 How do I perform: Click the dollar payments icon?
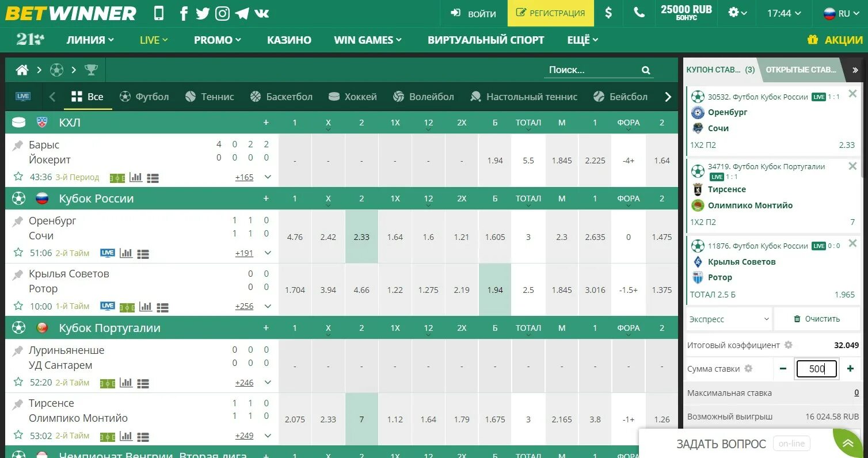(609, 13)
